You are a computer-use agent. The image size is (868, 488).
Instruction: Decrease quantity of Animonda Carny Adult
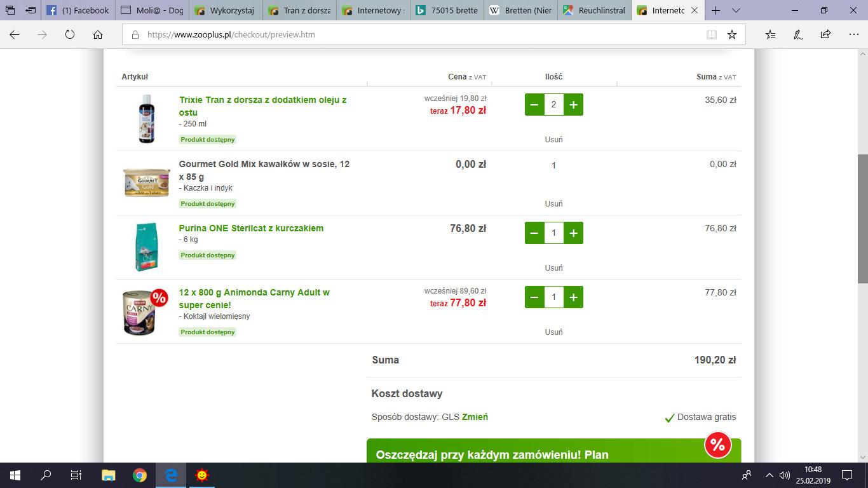pos(534,297)
